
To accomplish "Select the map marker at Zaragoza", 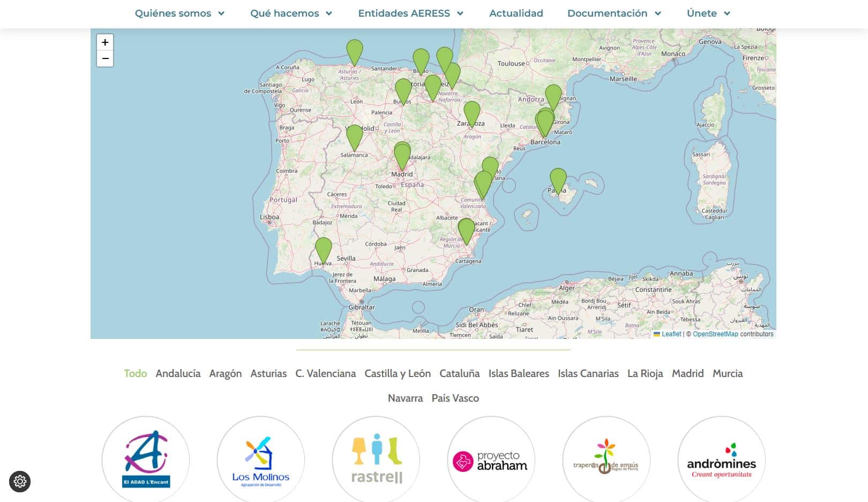I will [x=472, y=114].
